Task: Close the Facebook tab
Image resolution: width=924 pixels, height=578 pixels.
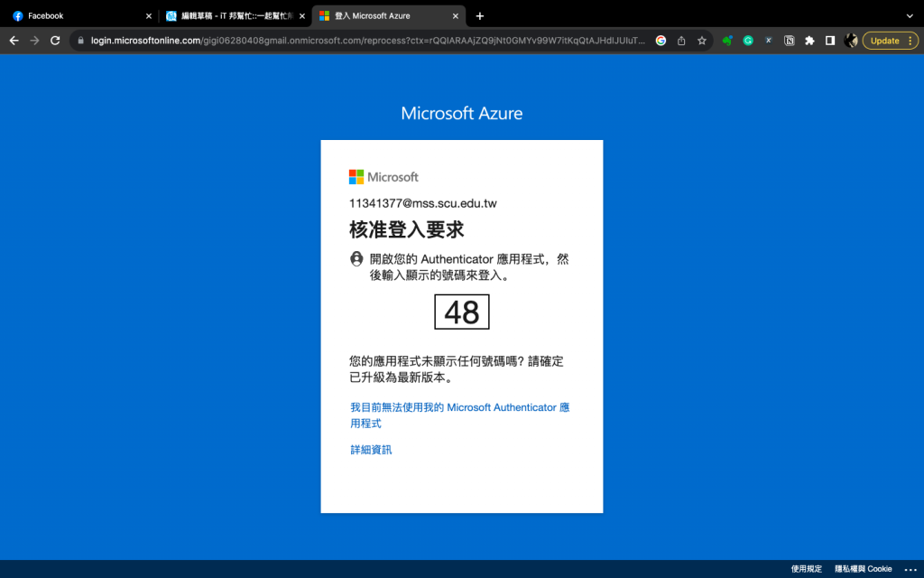Action: (x=149, y=16)
